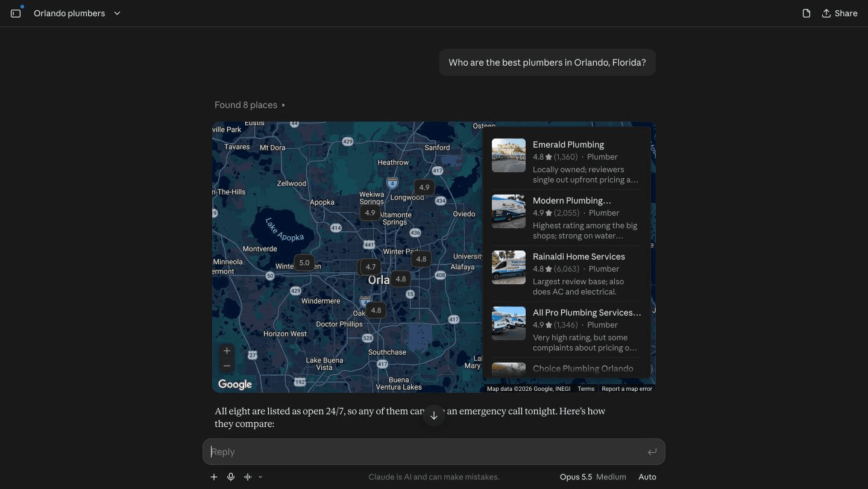
Task: Toggle the sidebar panel icon
Action: [x=16, y=13]
